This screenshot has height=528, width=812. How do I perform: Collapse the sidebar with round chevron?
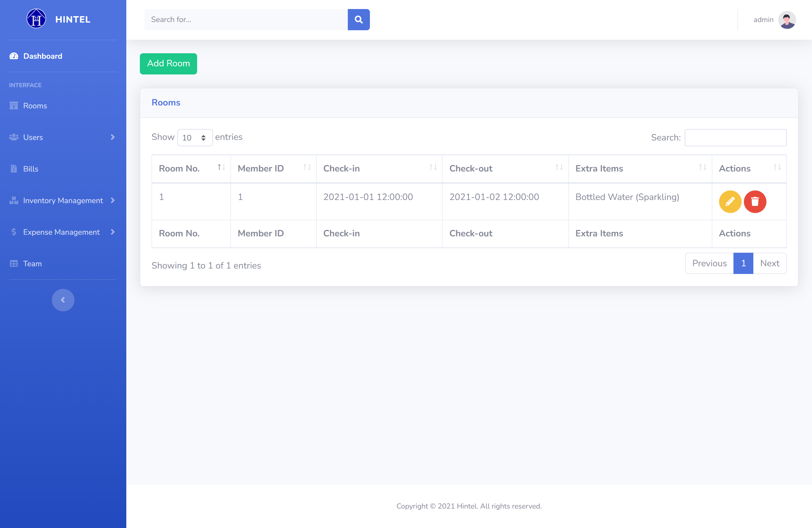coord(63,300)
